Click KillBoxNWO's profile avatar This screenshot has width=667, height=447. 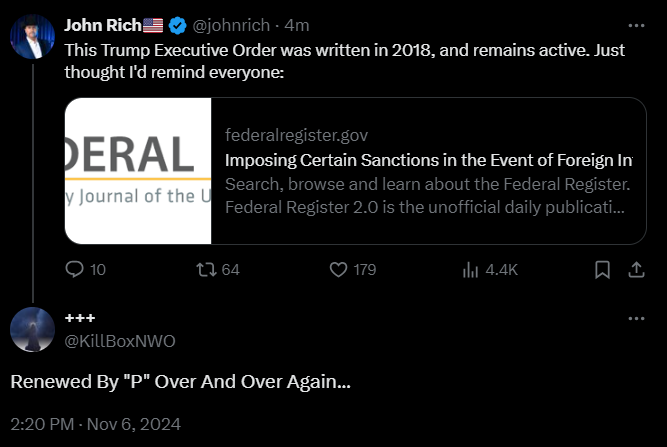(32, 329)
